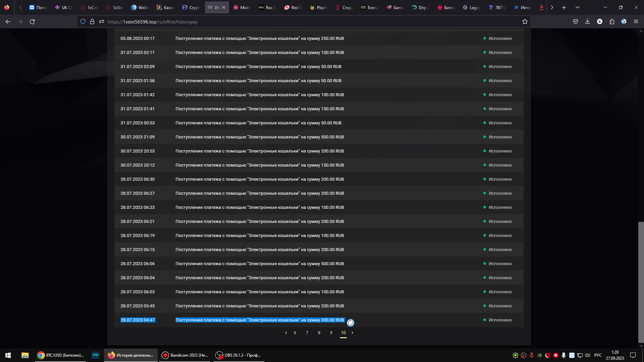The image size is (644, 362).
Task: Save page to Pocket icon
Action: (x=576, y=22)
